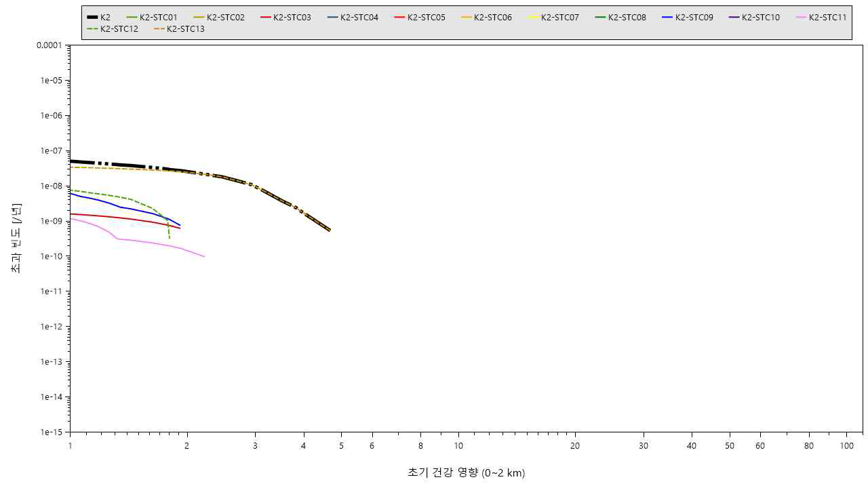The height and width of the screenshot is (488, 868).
Task: Click the 1e-13 y-axis label
Action: (51, 362)
